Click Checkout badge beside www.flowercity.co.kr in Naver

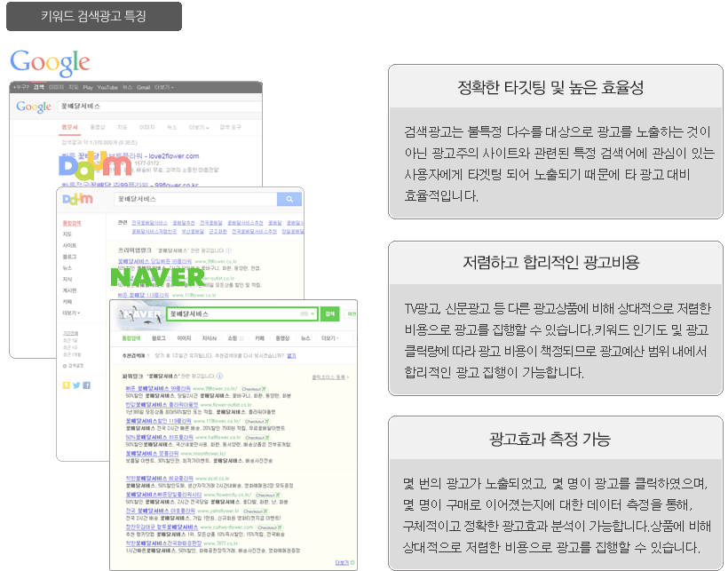coord(267,496)
